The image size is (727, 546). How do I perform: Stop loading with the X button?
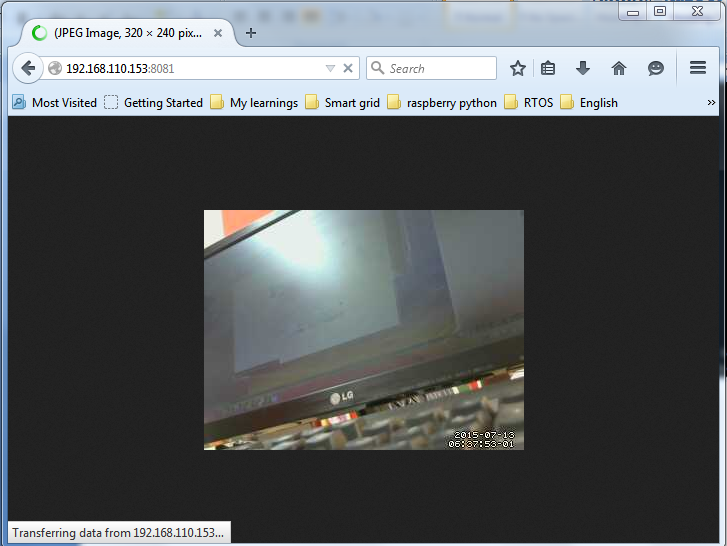348,69
